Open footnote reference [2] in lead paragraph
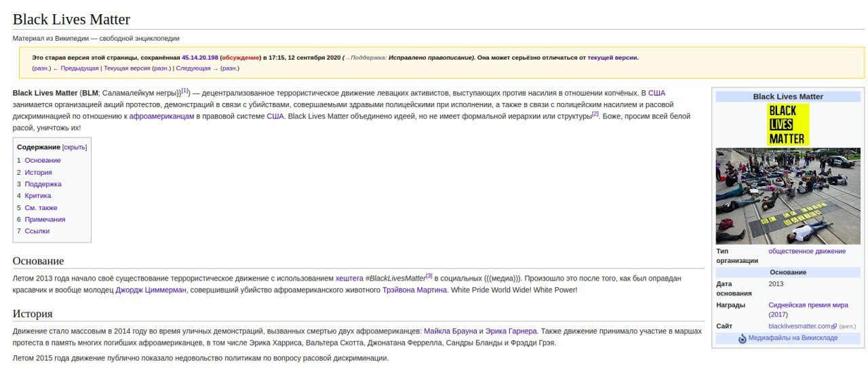This screenshot has height=368, width=868. pyautogui.click(x=595, y=114)
